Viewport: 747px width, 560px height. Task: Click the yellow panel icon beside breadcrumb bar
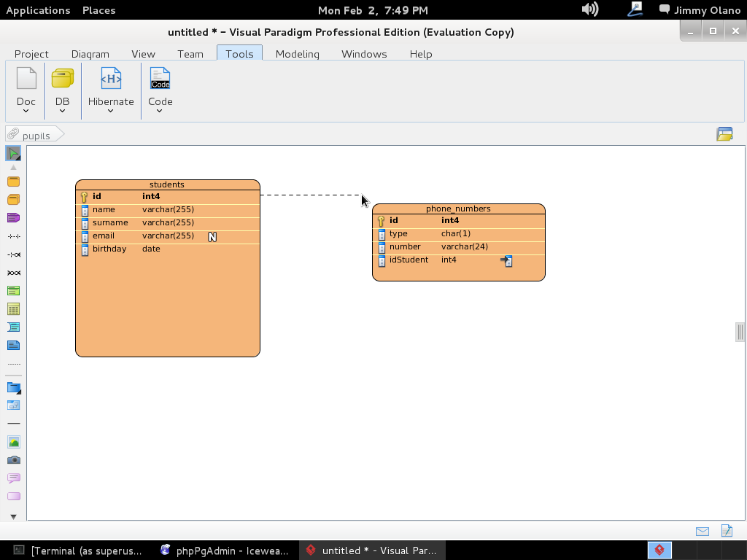point(724,133)
